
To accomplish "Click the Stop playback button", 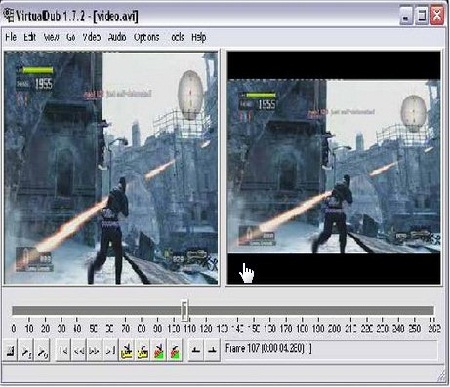I will tap(11, 351).
